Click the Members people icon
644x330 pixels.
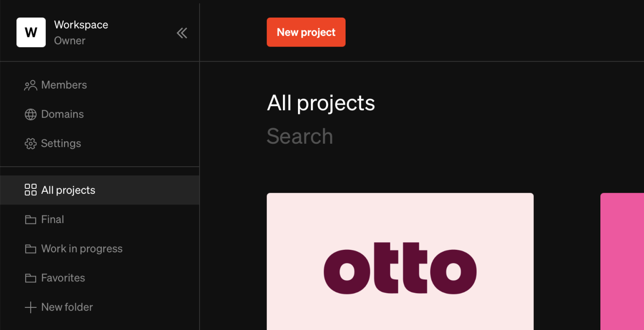[31, 85]
